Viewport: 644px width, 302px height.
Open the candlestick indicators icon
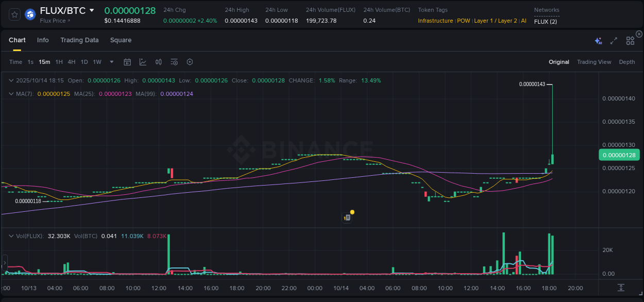[x=159, y=61]
